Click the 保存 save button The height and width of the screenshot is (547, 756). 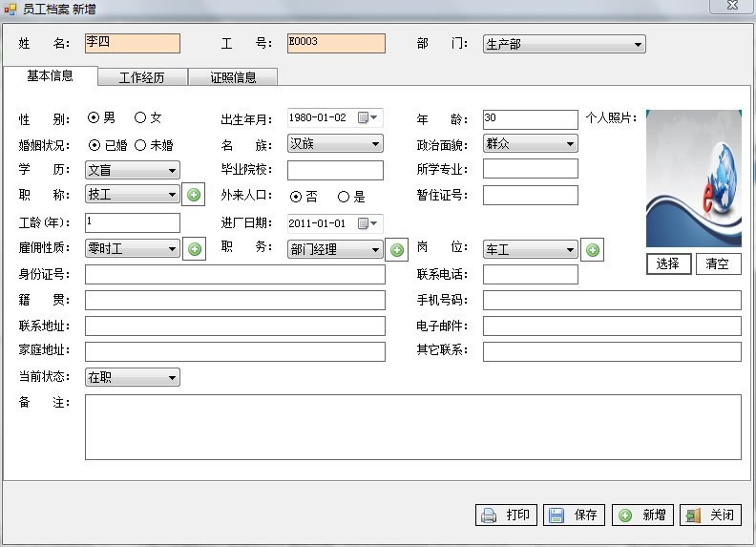pyautogui.click(x=575, y=515)
